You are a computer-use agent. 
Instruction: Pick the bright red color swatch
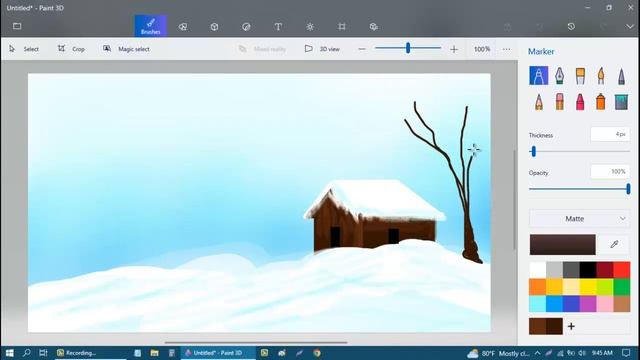622,270
